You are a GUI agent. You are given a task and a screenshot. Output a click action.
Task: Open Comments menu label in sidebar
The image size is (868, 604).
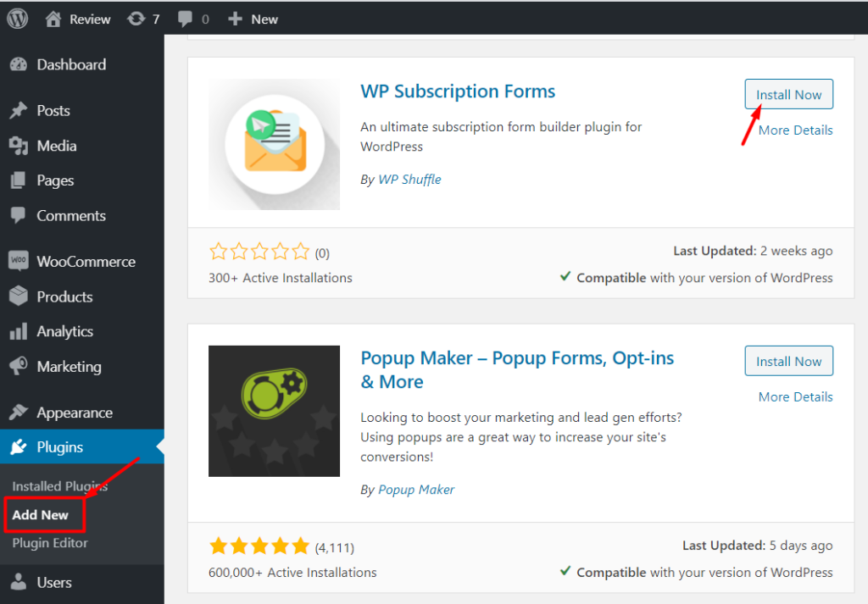(x=71, y=216)
